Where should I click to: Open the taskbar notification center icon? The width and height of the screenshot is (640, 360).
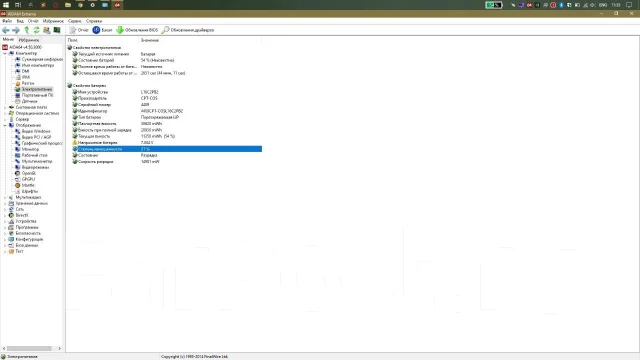(x=629, y=5)
